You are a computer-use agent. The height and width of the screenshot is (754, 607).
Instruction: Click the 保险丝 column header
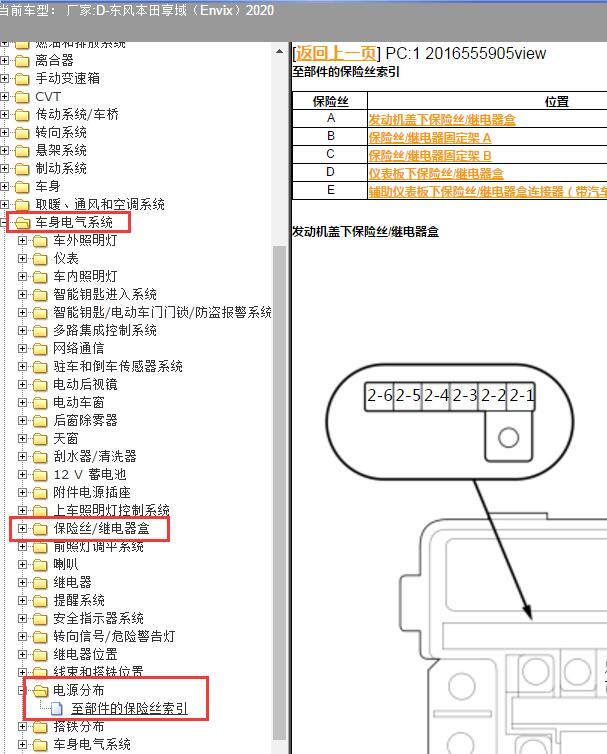coord(330,101)
